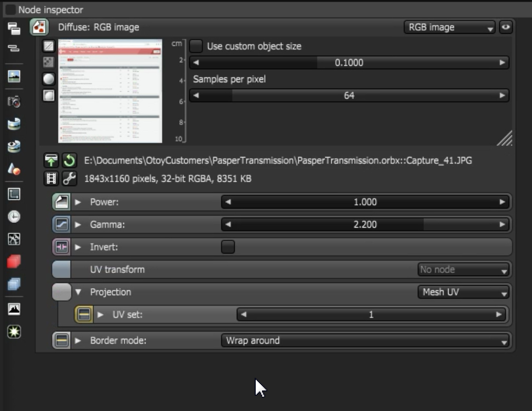Decrease the Power value

228,202
